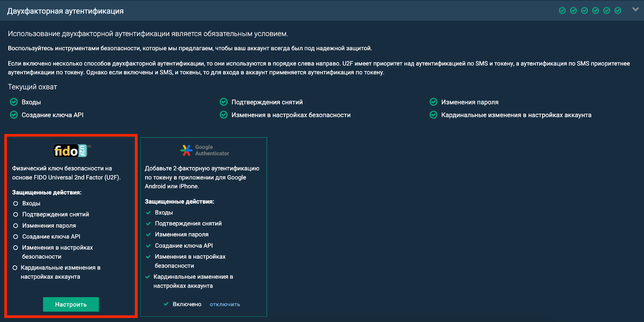Click the check icon beside Подтверждения снятий coverage
The width and height of the screenshot is (644, 322).
click(224, 102)
